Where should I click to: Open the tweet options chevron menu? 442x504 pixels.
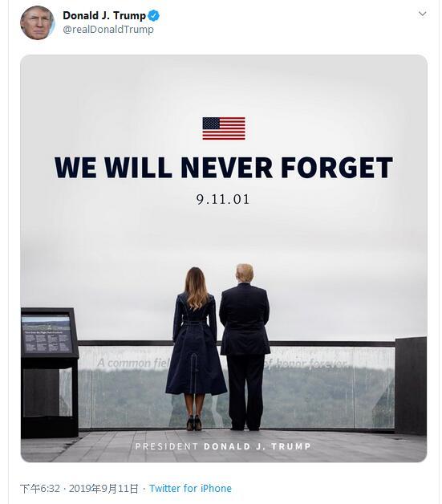coord(422,14)
